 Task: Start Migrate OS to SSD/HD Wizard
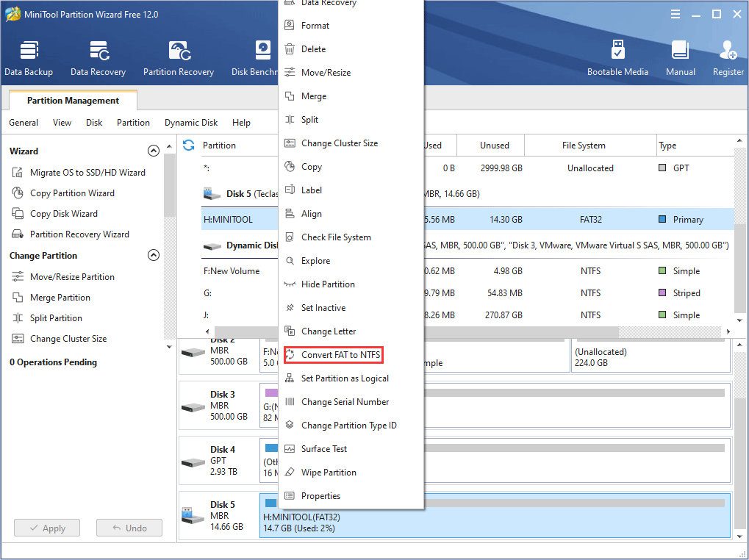click(x=78, y=173)
